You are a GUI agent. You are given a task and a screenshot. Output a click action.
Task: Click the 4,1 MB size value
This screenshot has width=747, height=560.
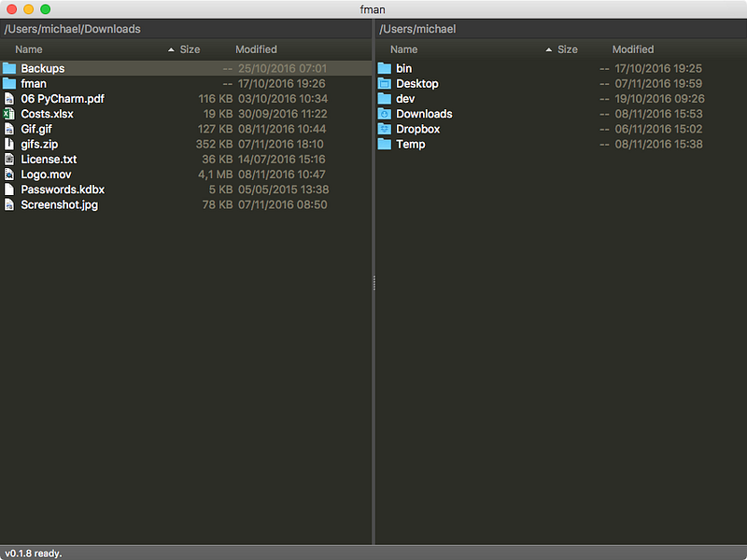coord(216,175)
